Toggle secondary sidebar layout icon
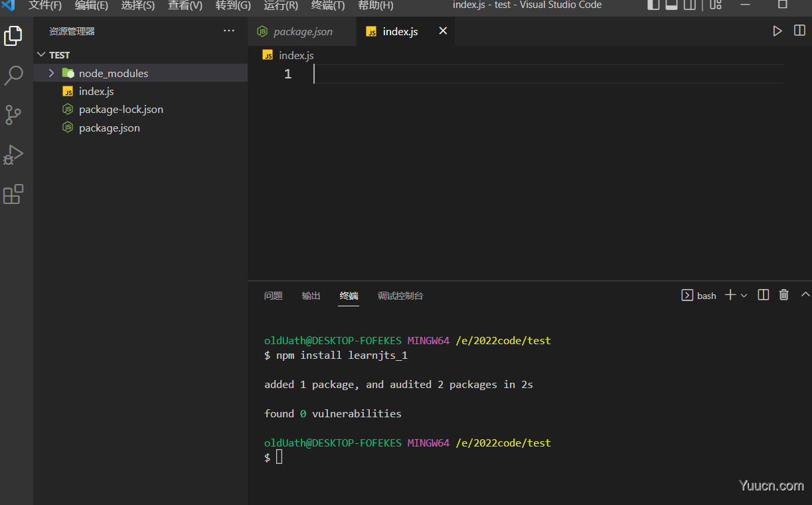Screen dimensions: 812x505 pos(690,5)
